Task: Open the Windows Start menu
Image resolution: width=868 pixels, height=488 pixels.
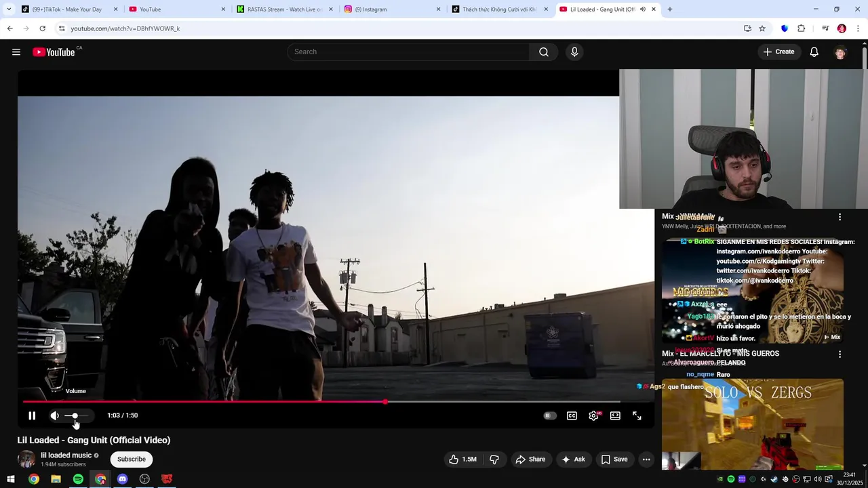Action: [x=11, y=479]
